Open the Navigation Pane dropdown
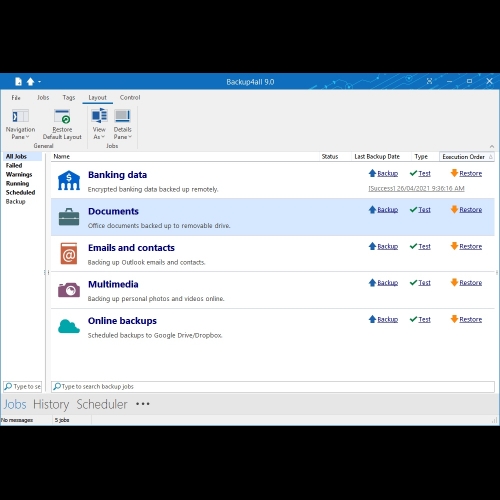This screenshot has height=500, width=500. pyautogui.click(x=20, y=124)
